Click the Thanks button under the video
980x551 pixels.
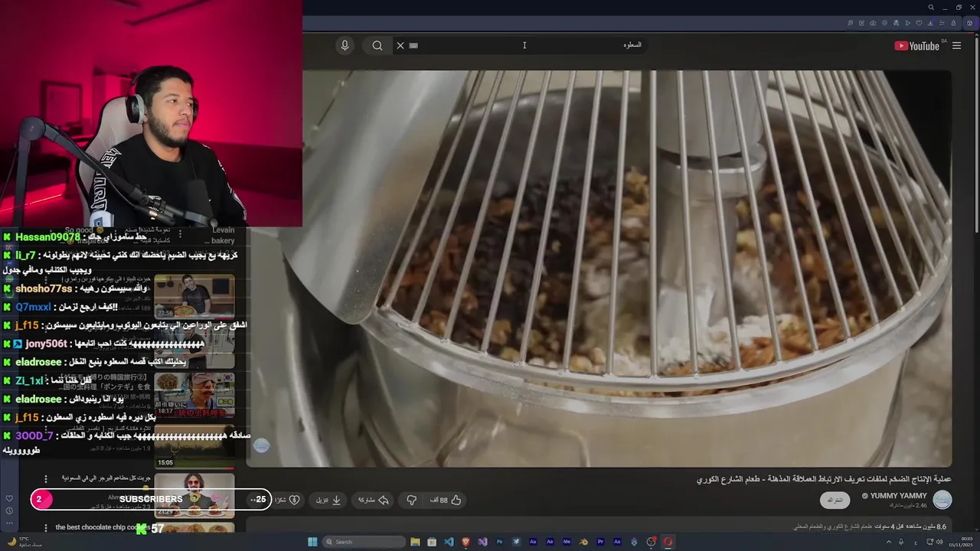point(288,500)
